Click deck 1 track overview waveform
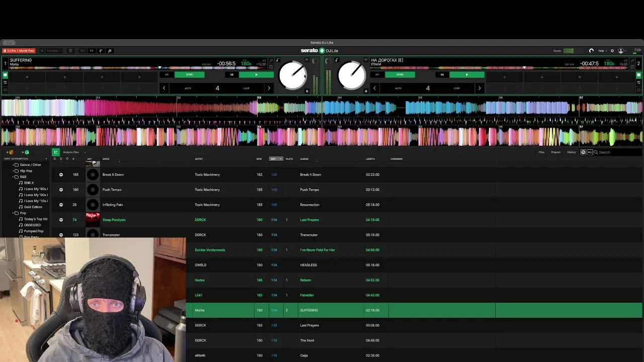The height and width of the screenshot is (362, 644). (138, 67)
